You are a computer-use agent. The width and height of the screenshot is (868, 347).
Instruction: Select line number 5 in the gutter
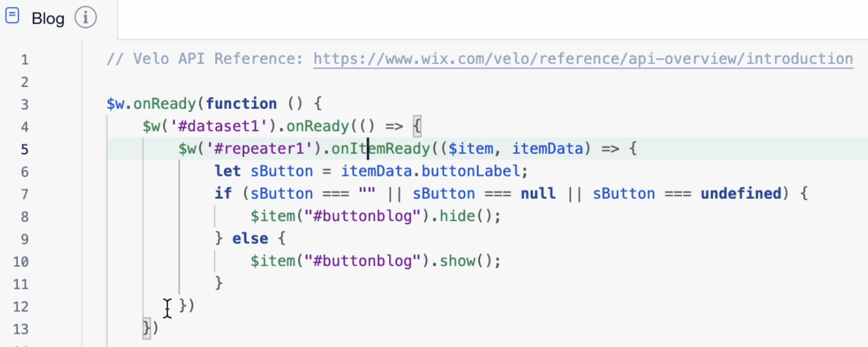(25, 149)
